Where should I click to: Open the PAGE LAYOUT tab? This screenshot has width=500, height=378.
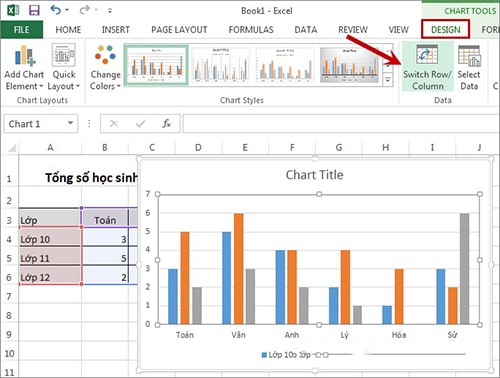pyautogui.click(x=179, y=30)
